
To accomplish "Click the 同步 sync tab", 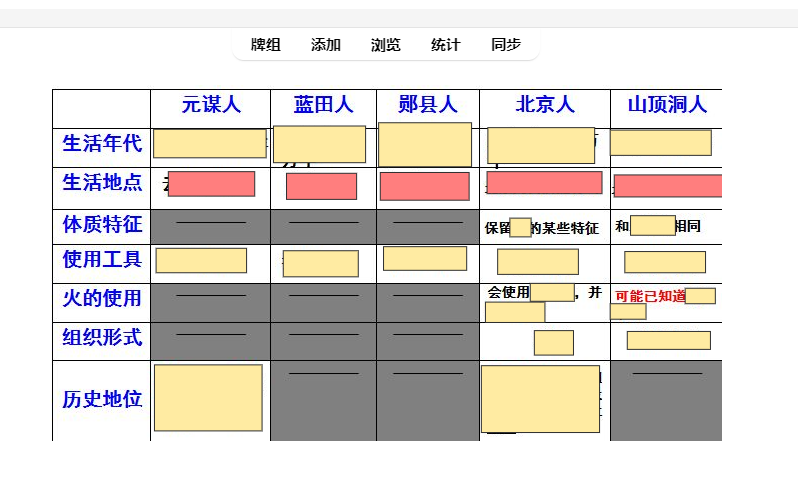I will [506, 45].
